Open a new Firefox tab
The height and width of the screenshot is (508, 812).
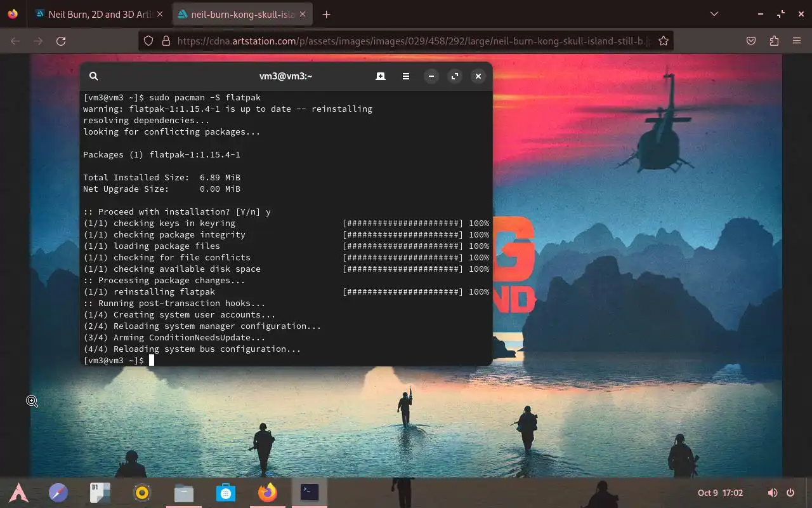pyautogui.click(x=327, y=14)
